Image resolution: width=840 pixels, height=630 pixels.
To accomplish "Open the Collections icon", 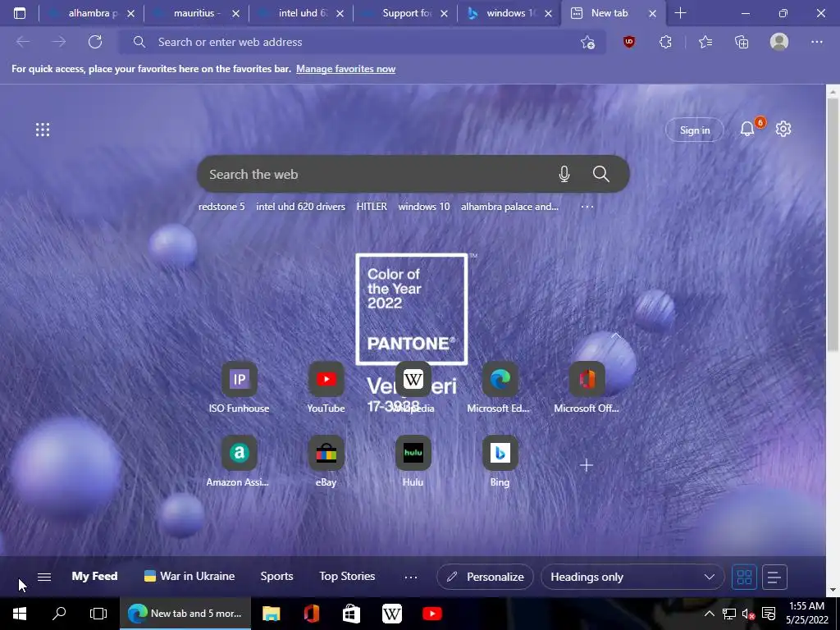I will (x=742, y=42).
